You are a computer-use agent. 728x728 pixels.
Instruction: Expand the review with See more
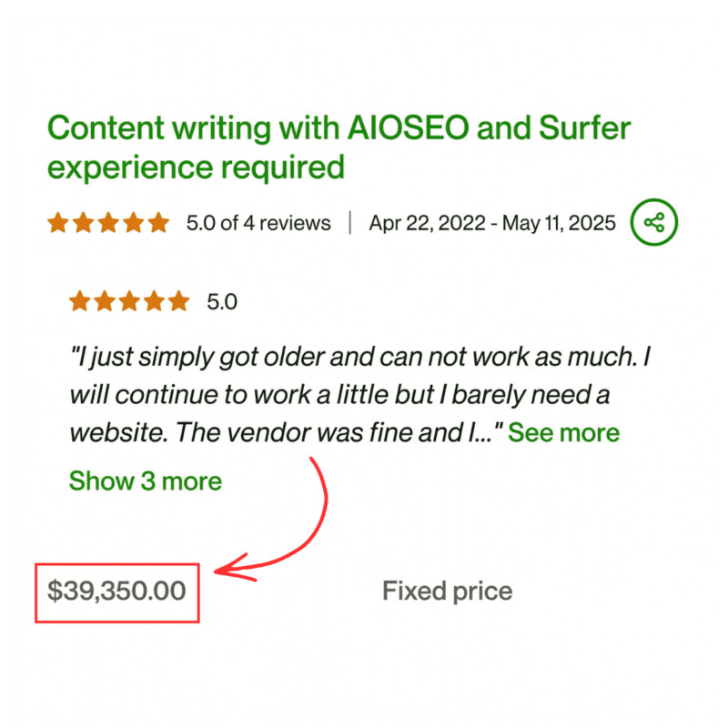[563, 432]
